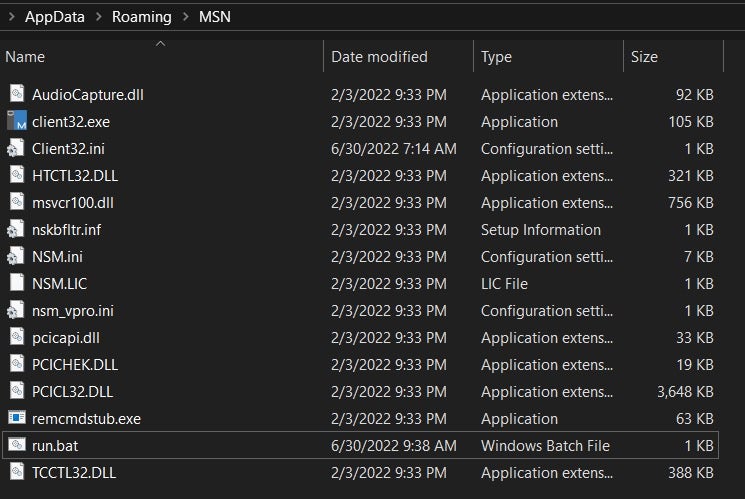Sort by Date modified column header
The width and height of the screenshot is (745, 499).
pos(379,57)
